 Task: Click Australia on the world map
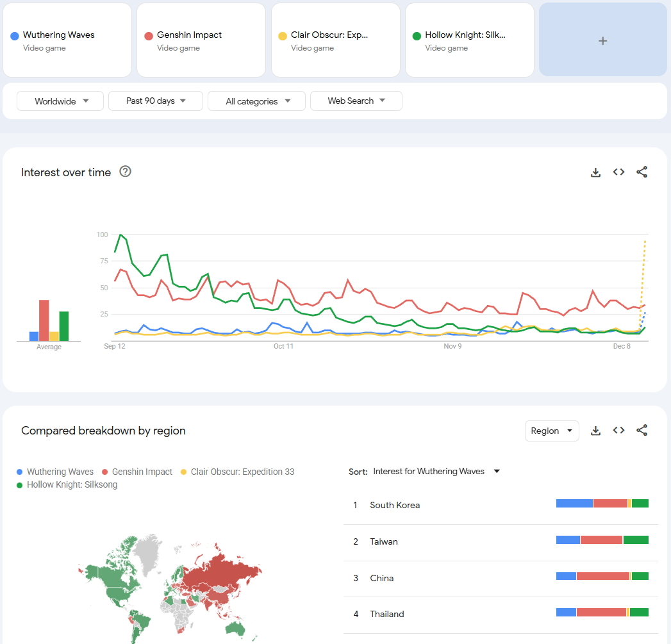[235, 628]
